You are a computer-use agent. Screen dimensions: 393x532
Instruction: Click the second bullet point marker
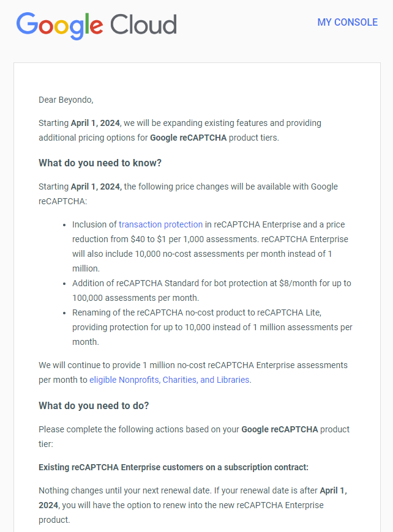pyautogui.click(x=65, y=284)
